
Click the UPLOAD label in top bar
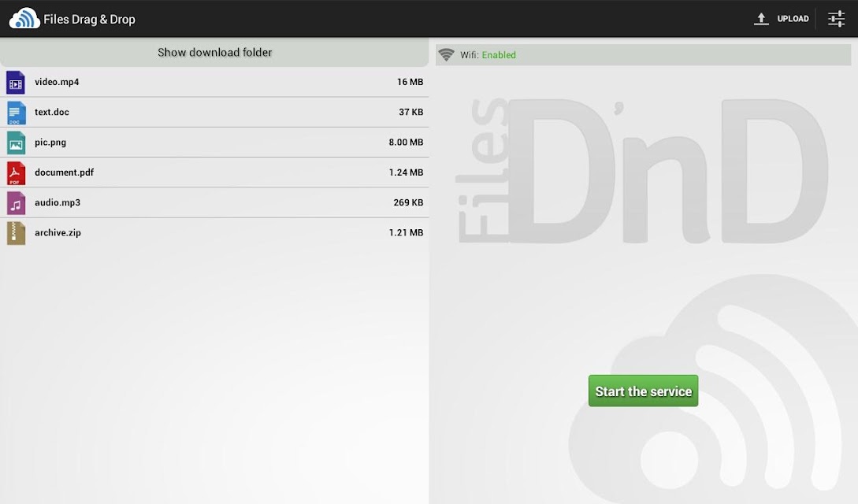[793, 19]
